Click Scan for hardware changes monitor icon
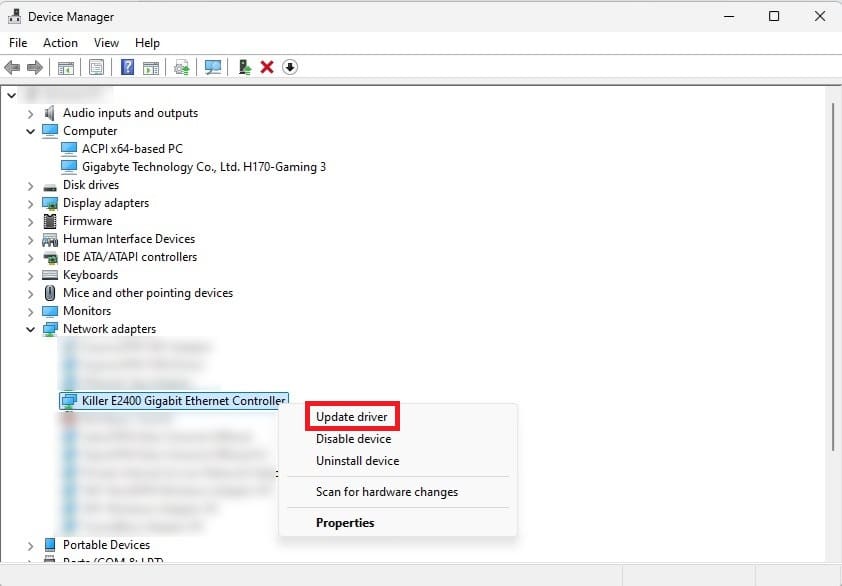Image resolution: width=842 pixels, height=586 pixels. (213, 67)
